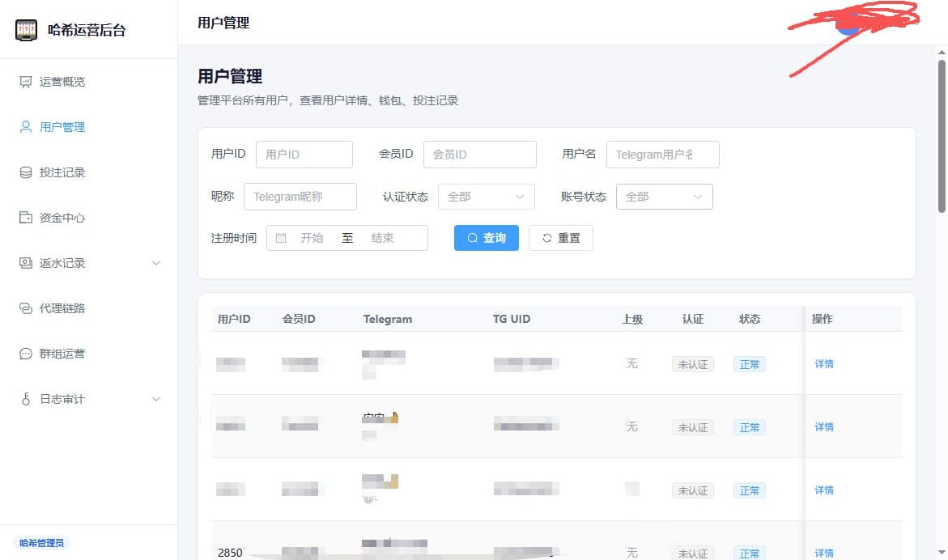Click the blue 查询 button

coord(486,238)
